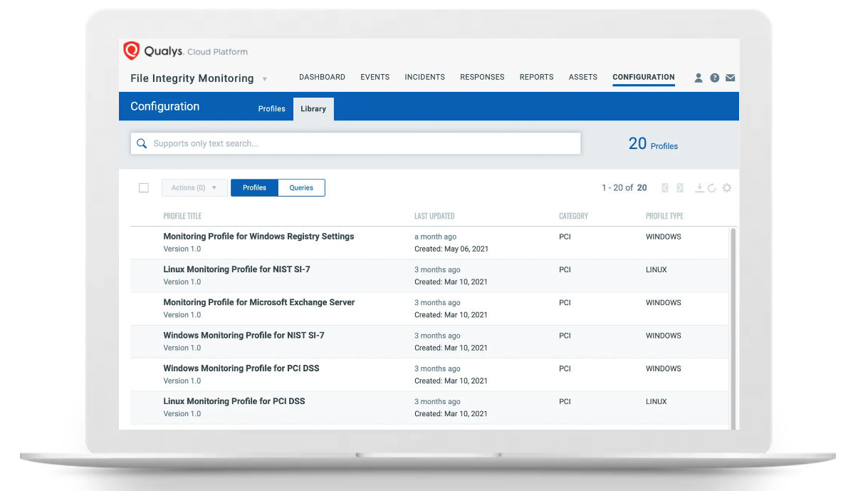Click the next page arrow in pagination

pyautogui.click(x=679, y=187)
